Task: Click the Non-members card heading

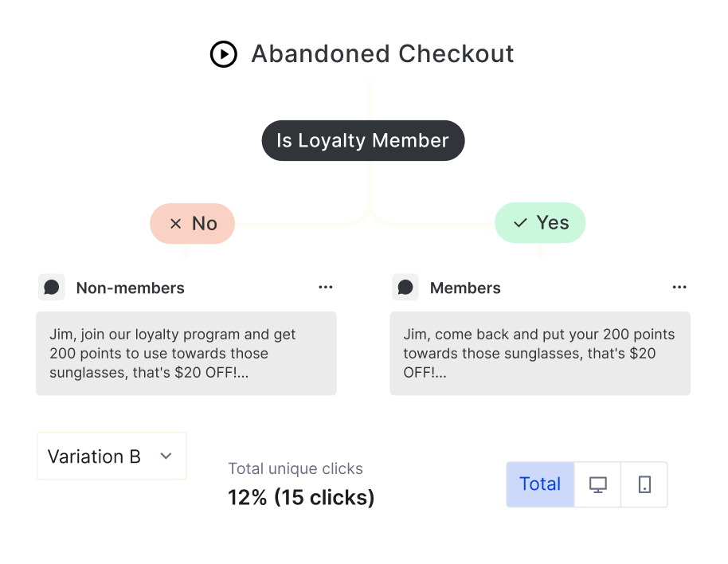Action: click(130, 288)
